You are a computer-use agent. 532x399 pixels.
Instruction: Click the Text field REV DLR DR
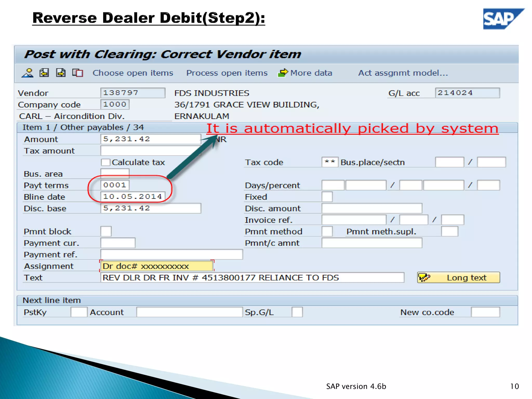(252, 277)
